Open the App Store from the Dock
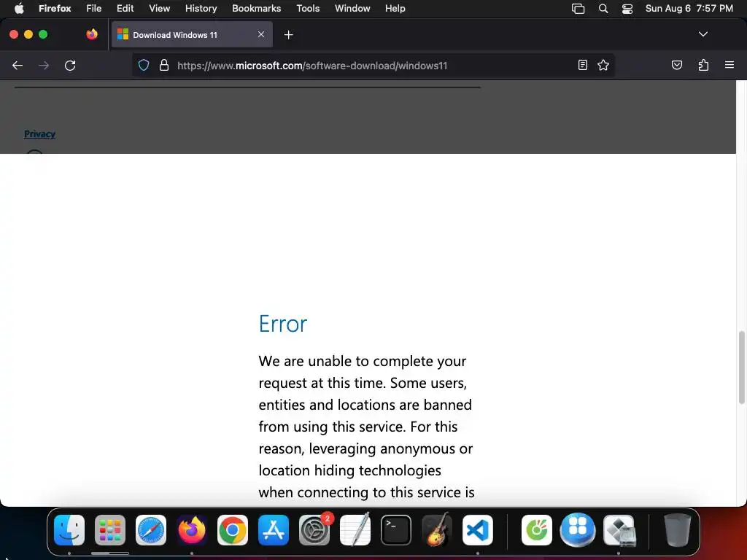The width and height of the screenshot is (747, 560). [274, 530]
